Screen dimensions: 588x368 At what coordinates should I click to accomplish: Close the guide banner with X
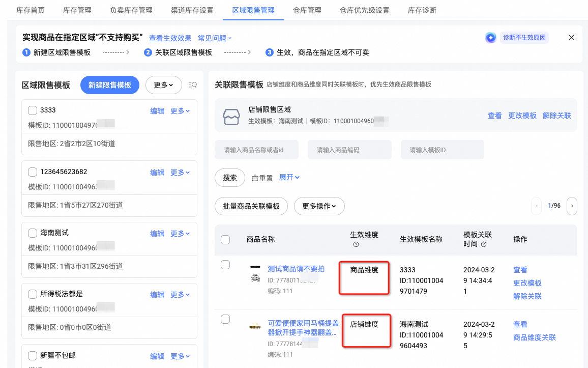pos(571,38)
